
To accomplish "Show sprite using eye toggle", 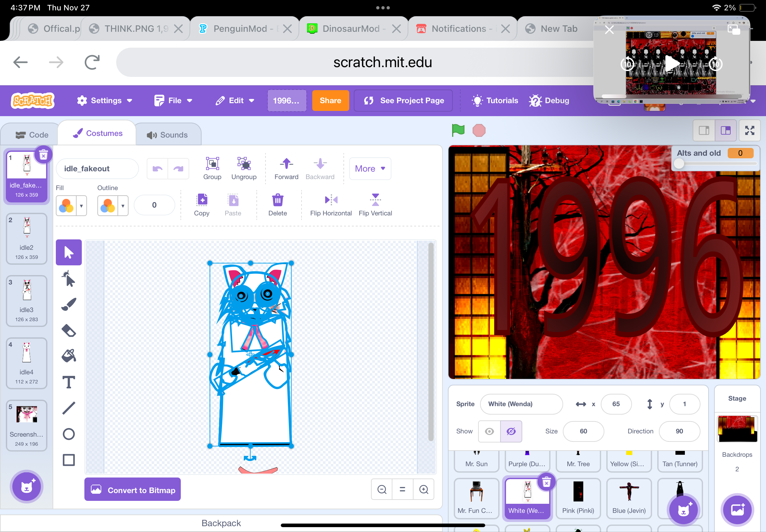I will (x=489, y=431).
